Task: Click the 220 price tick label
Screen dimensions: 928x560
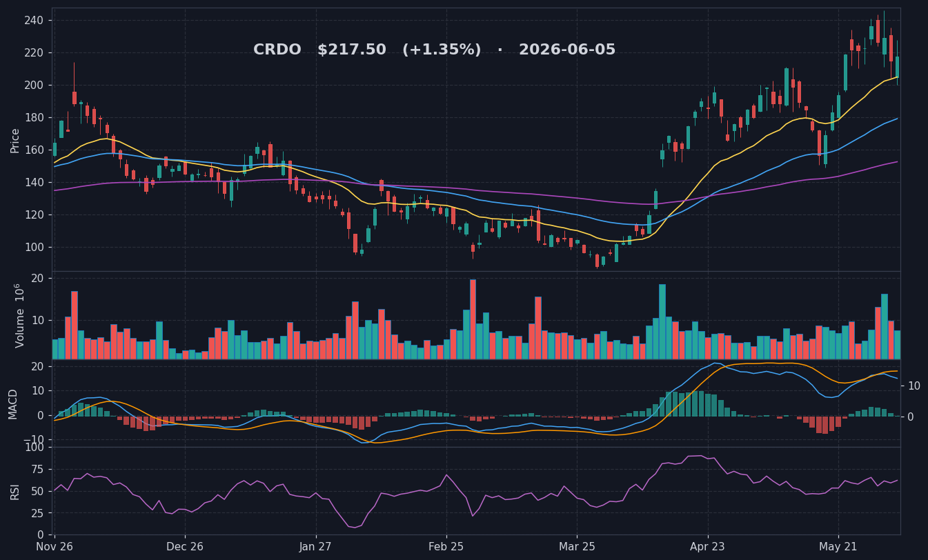Action: [x=33, y=53]
